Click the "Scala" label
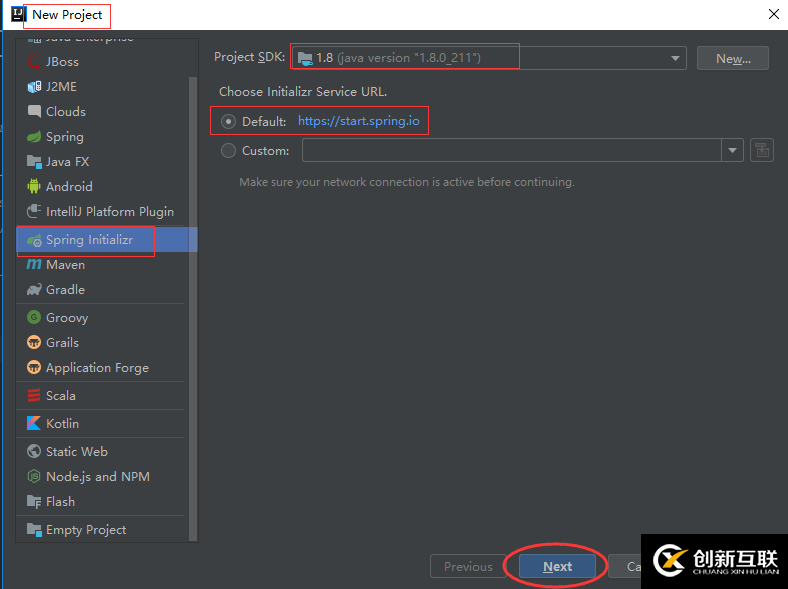Screen dimensions: 788x589 (61, 396)
